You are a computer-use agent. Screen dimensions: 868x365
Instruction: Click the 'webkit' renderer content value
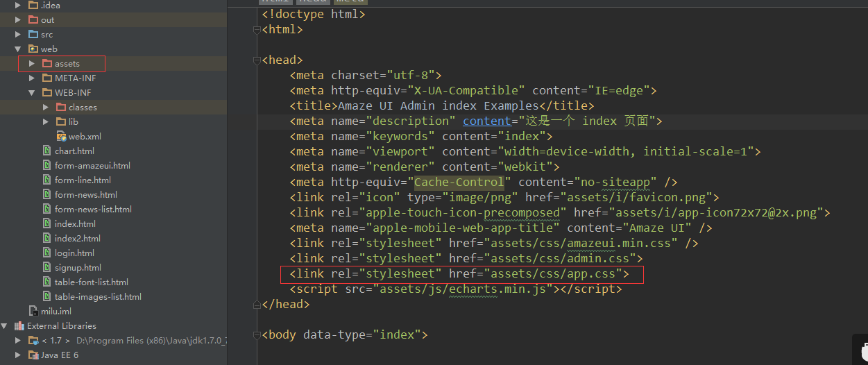pyautogui.click(x=525, y=167)
